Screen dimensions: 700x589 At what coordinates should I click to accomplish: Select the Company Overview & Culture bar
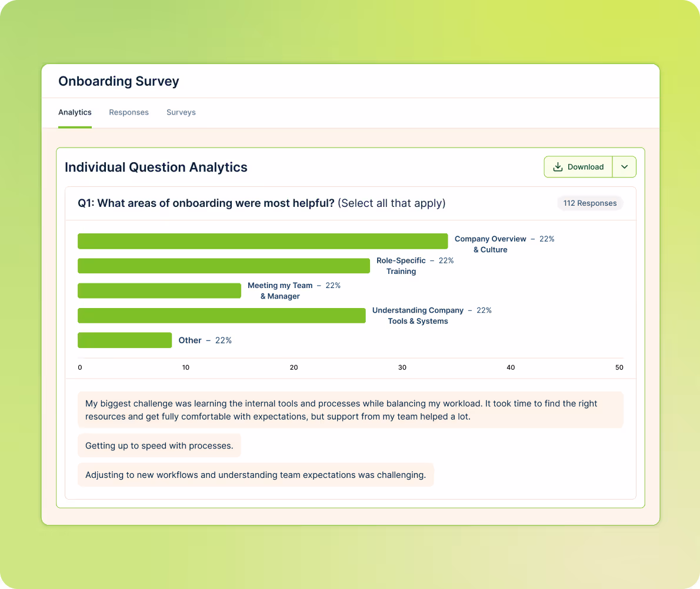point(262,241)
